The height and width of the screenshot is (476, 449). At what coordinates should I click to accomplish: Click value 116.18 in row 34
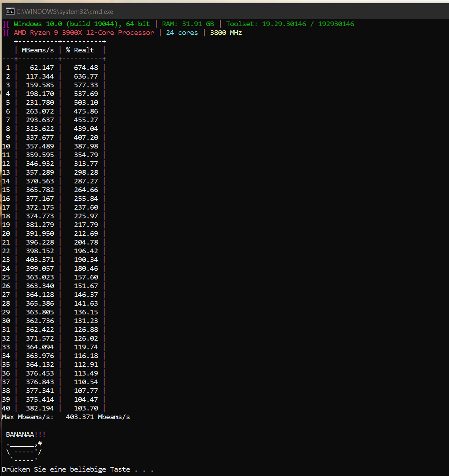[x=86, y=356]
